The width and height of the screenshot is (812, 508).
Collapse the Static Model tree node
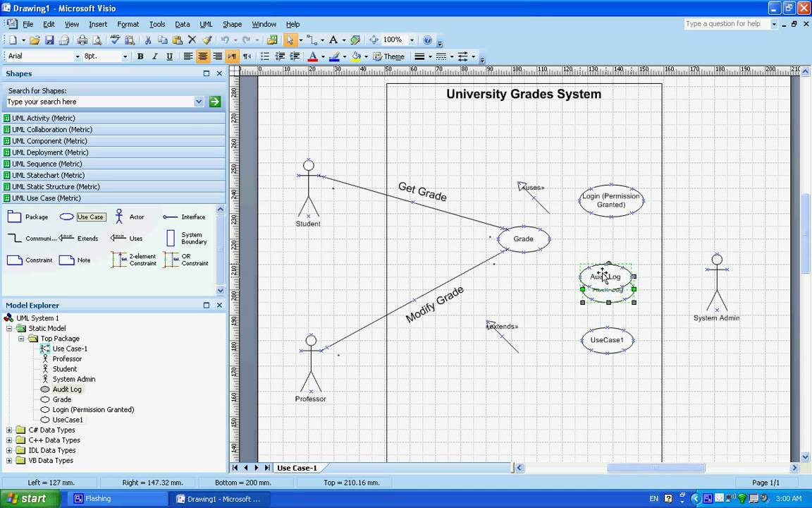coord(9,328)
